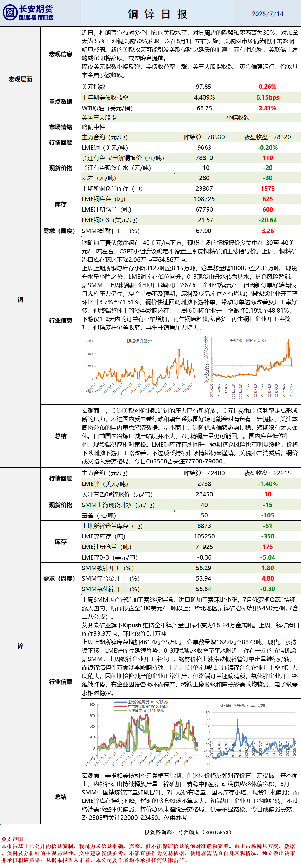Select the market sentiment value 略偏中性
Image resolution: width=301 pixels, height=868 pixels.
93,127
